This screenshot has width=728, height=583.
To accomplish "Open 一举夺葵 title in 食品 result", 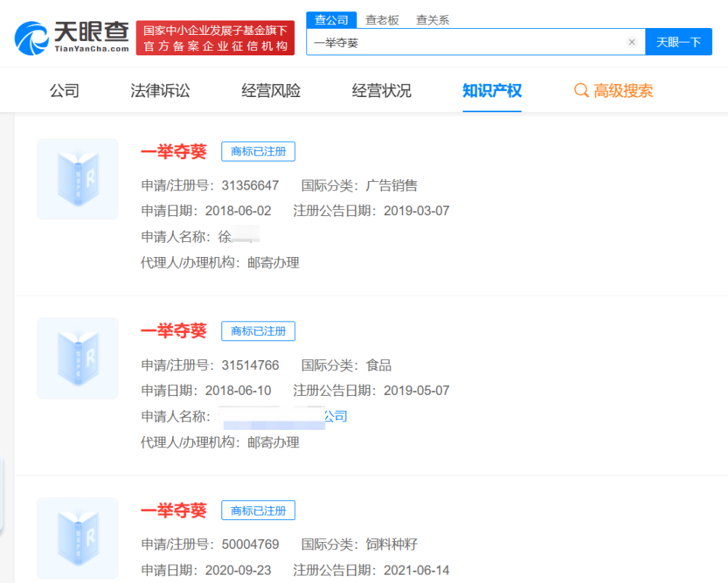I will point(174,331).
